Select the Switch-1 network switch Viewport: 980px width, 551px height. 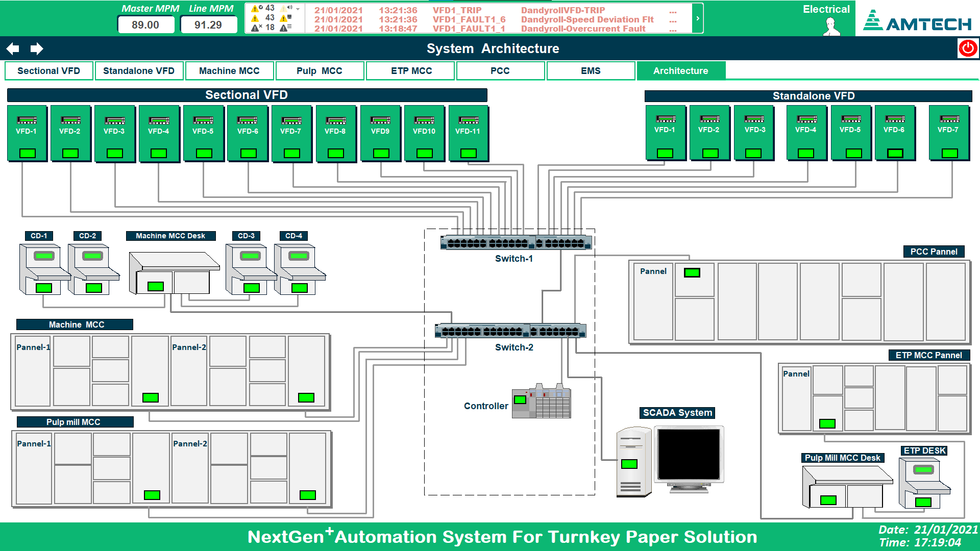click(x=516, y=243)
